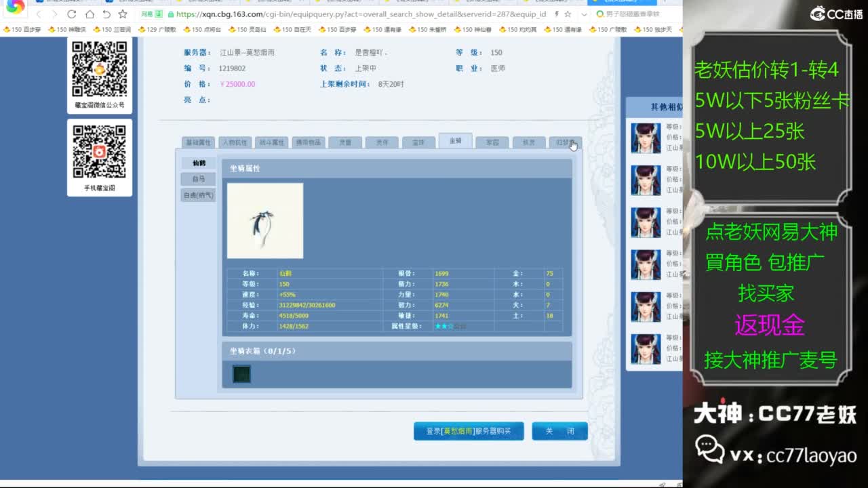Click the last character avatar in 其他相似 list
868x488 pixels.
click(x=646, y=349)
